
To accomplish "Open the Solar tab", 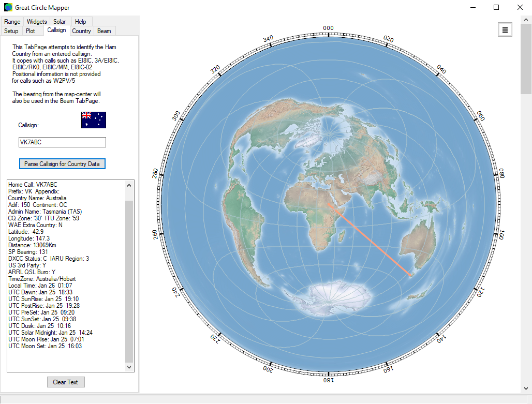I will pyautogui.click(x=60, y=21).
